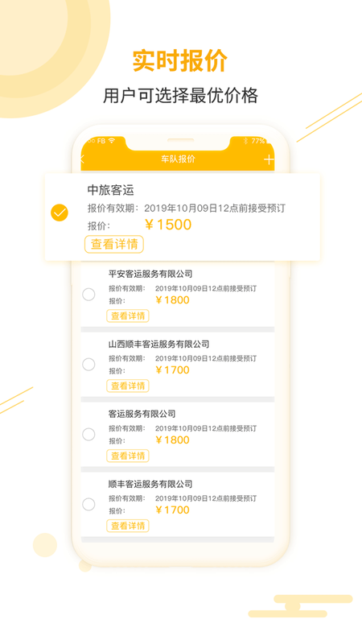Open 查看详情 for 中旅客运
The image size is (362, 644).
pos(114,244)
